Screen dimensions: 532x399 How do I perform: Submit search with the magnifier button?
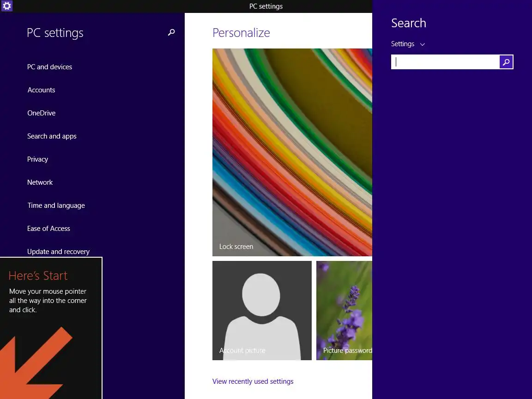[x=506, y=62]
